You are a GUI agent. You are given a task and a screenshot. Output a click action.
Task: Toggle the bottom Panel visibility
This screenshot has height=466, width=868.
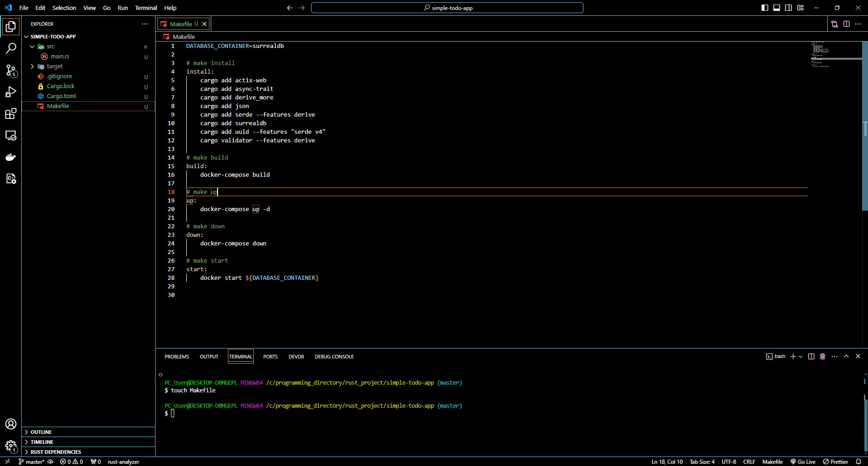[x=777, y=8]
